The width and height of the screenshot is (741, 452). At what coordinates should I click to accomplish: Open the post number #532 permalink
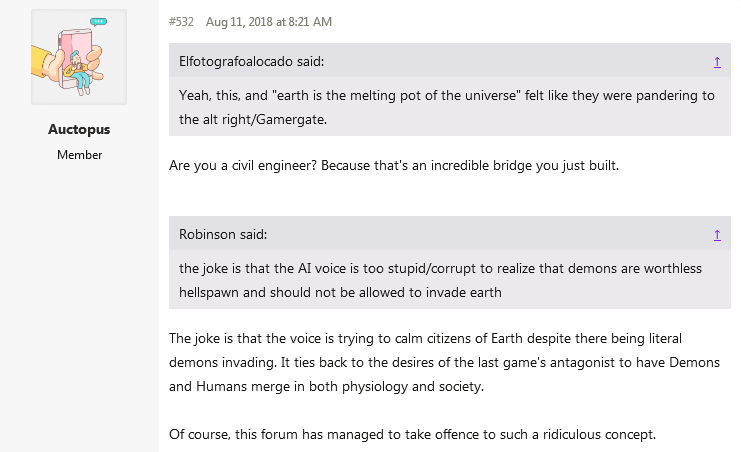pos(181,22)
